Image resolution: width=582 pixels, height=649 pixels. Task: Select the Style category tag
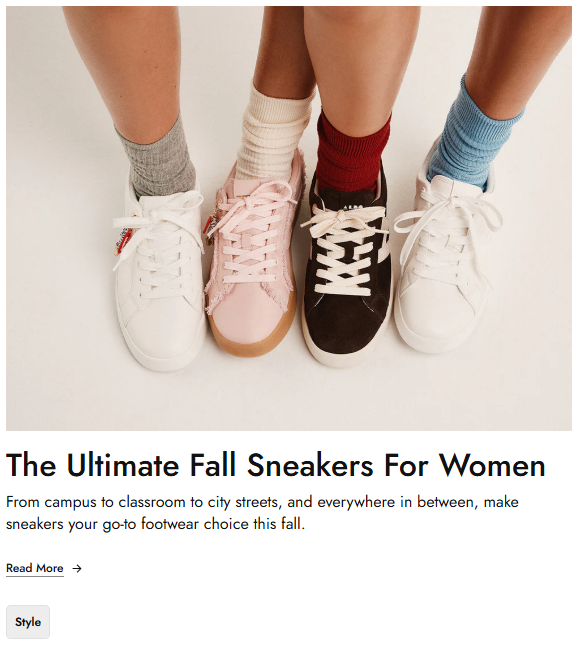(28, 622)
